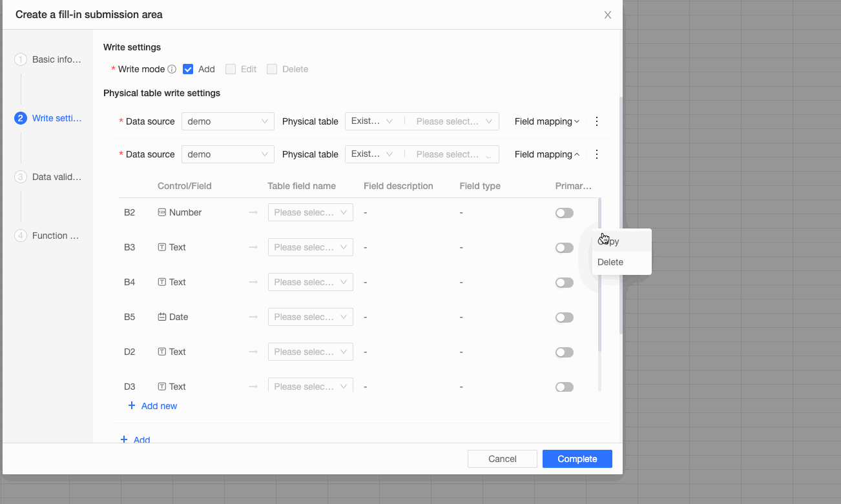The width and height of the screenshot is (841, 504).
Task: Open second row Existing table type dropdown
Action: pyautogui.click(x=373, y=154)
